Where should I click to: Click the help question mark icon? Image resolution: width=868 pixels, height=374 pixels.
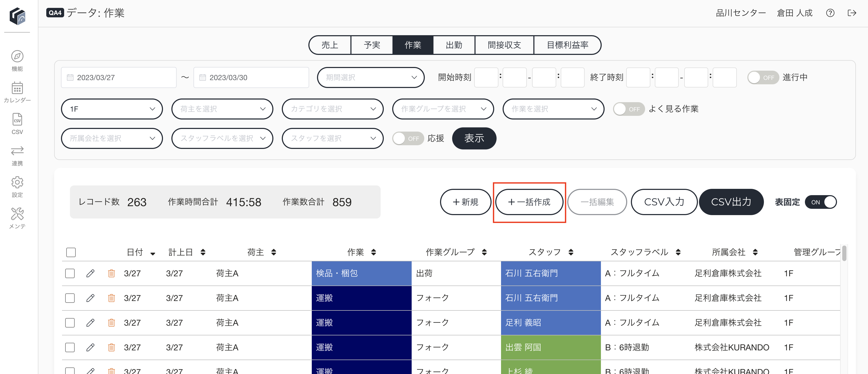830,13
